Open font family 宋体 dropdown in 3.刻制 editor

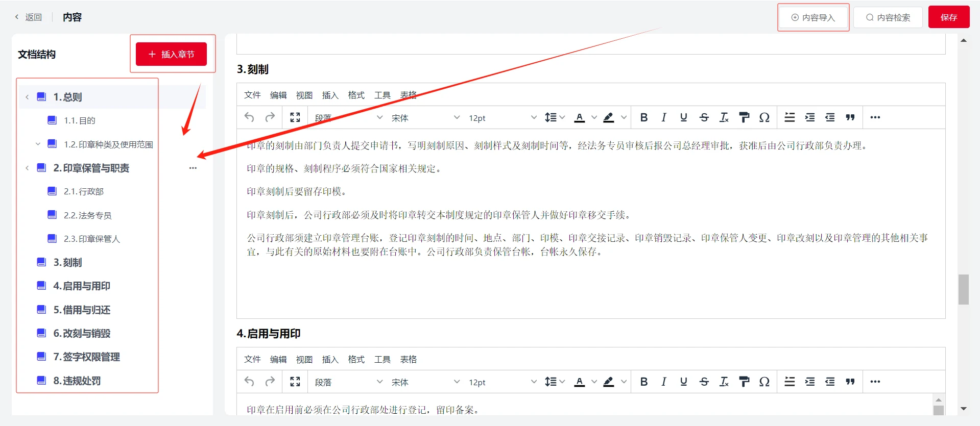[425, 117]
